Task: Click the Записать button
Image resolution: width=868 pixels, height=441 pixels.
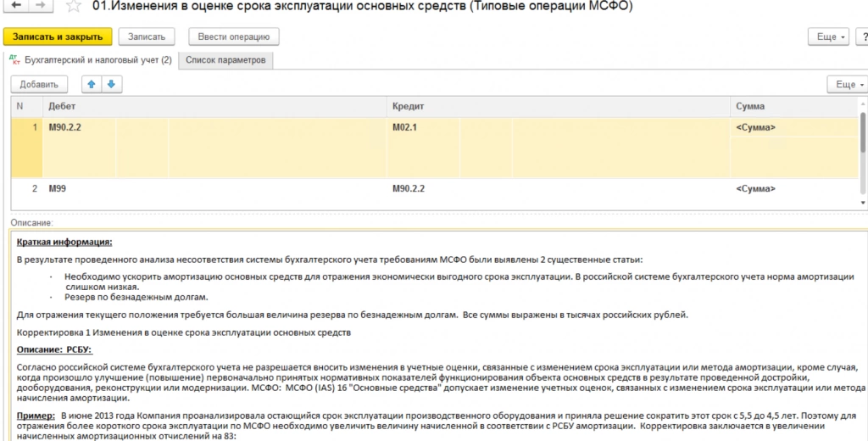Action: point(147,36)
